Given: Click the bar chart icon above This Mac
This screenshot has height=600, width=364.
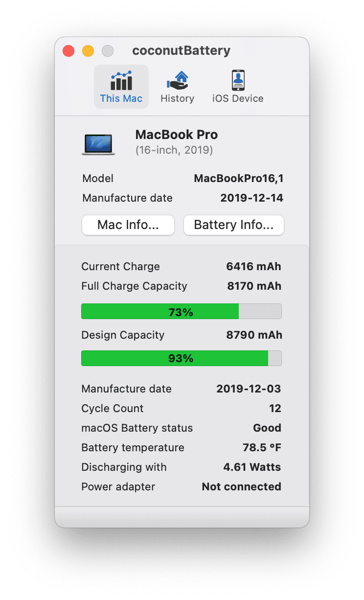Looking at the screenshot, I should [121, 78].
